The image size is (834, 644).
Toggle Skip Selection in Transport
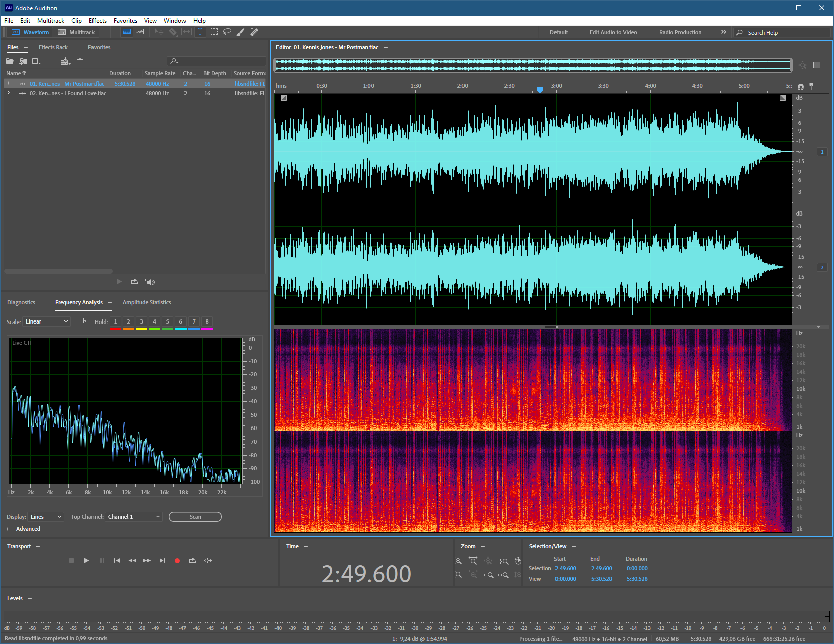tap(208, 560)
